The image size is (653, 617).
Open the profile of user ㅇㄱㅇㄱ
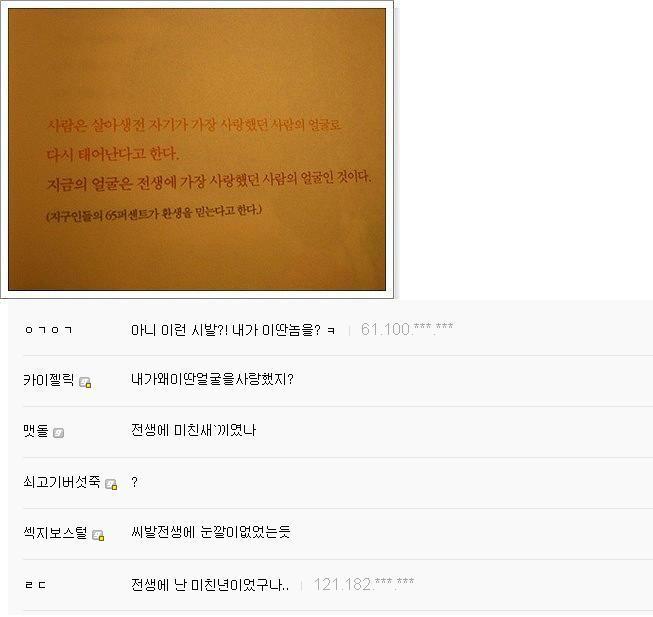48,330
